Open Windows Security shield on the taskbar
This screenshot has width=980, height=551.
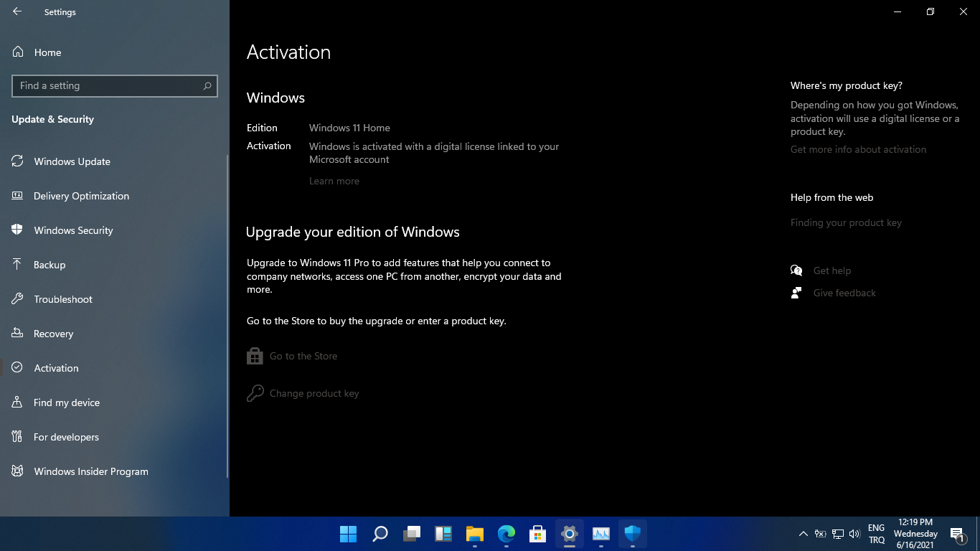[x=633, y=534]
